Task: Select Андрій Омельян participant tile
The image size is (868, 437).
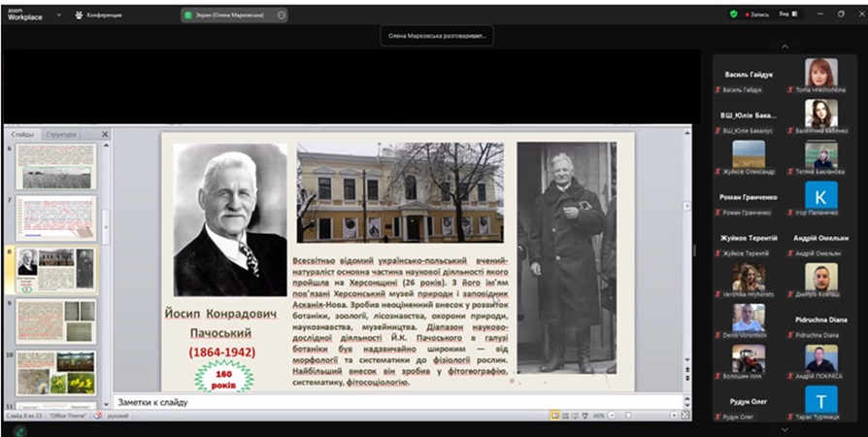Action: (x=821, y=238)
